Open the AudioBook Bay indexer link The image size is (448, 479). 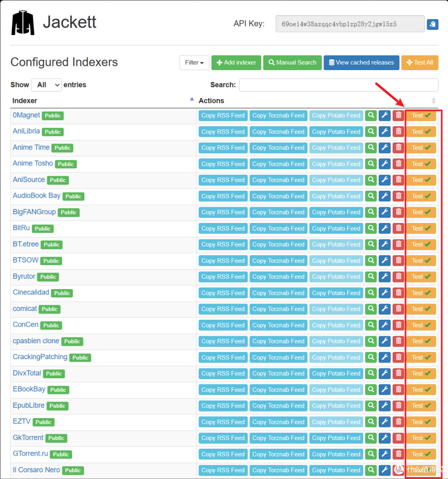tap(37, 195)
